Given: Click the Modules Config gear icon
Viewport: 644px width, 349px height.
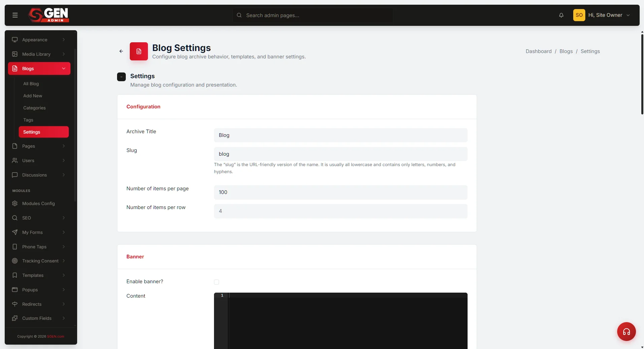Looking at the screenshot, I should point(15,203).
